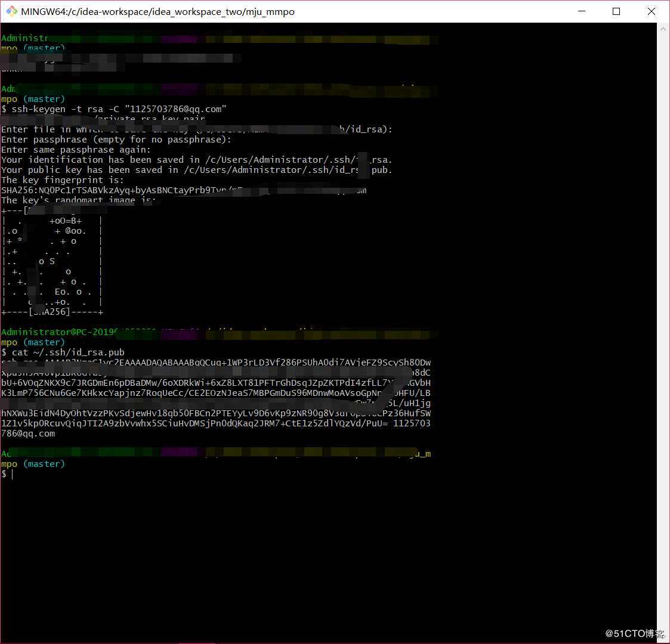Click the randomart row 'Eo. o .'
The image size is (670, 644).
(x=52, y=292)
